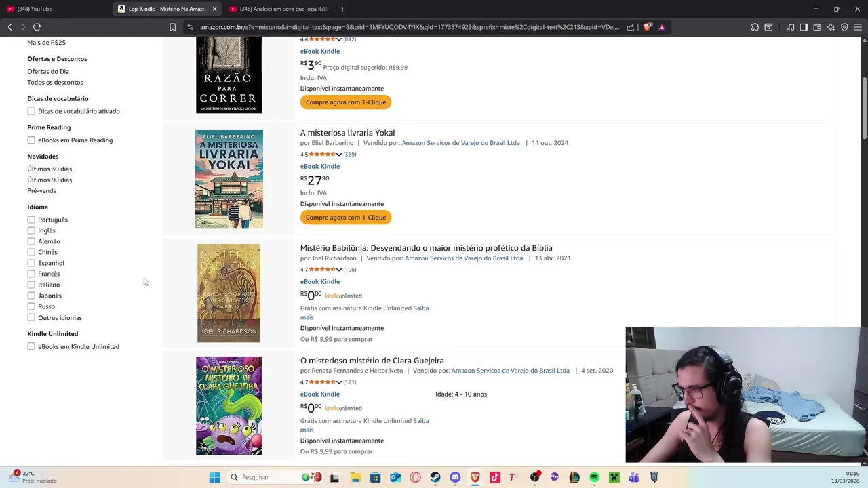
Task: Enable the Dicas de vocabulário ativado checkbox
Action: coord(31,111)
